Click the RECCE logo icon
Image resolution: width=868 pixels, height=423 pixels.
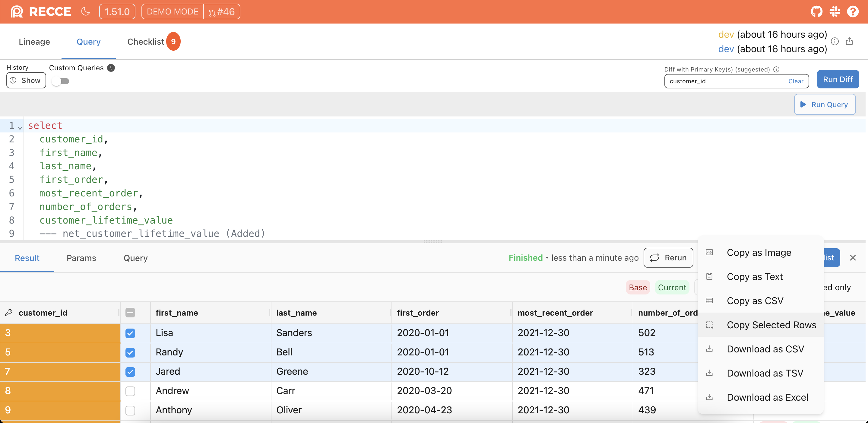(17, 12)
